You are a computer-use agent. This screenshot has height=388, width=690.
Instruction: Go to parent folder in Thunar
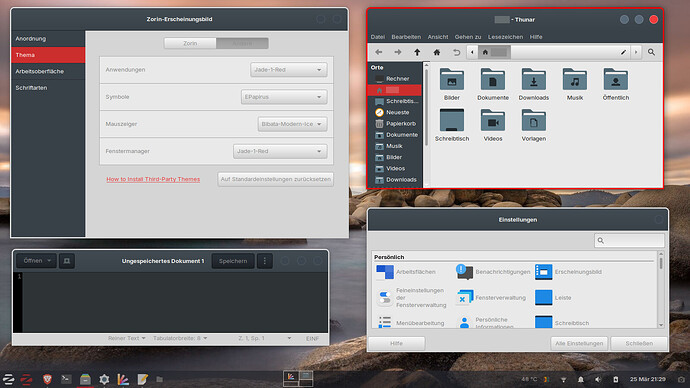(x=417, y=52)
